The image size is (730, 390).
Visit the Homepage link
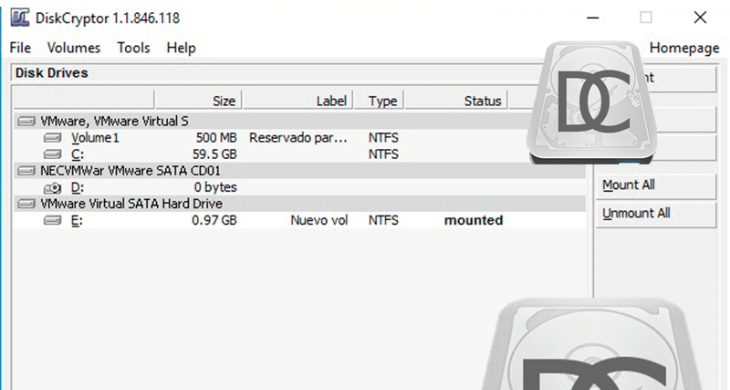[684, 48]
